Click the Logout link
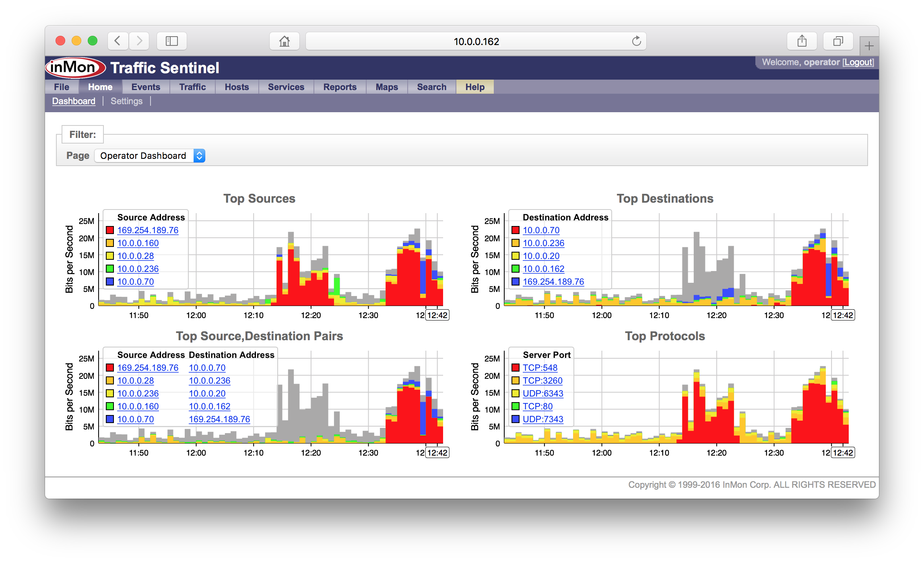924x563 pixels. [x=858, y=62]
